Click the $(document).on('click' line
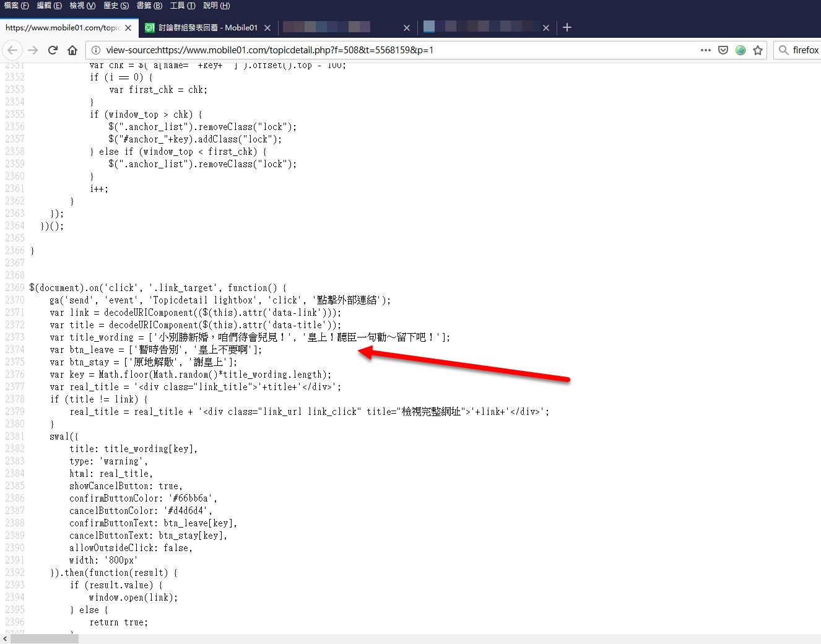Screen dimensions: 821x644 click(x=158, y=288)
